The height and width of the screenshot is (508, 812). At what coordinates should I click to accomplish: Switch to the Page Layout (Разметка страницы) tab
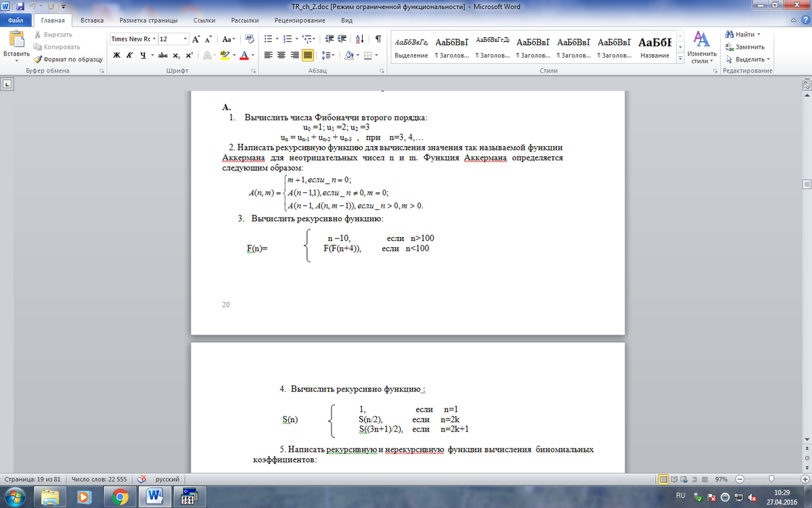point(148,20)
